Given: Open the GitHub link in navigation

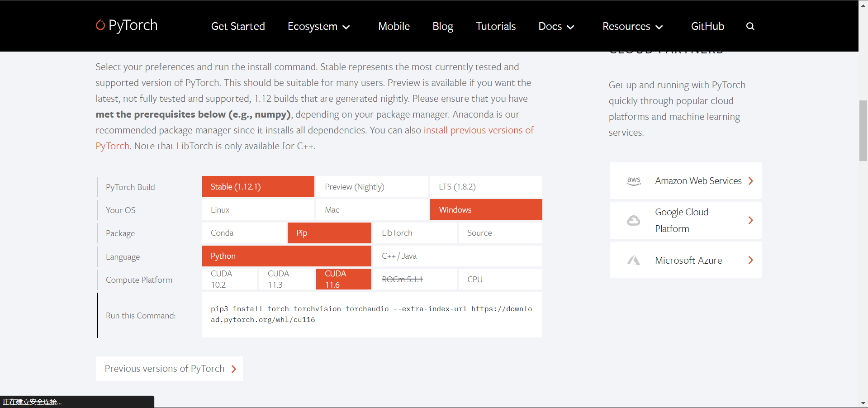Looking at the screenshot, I should 707,26.
